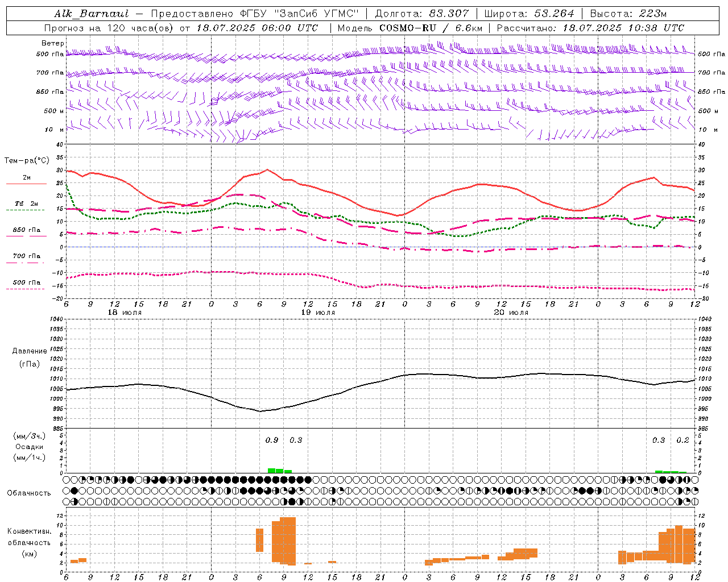The image size is (728, 582).
Task: Click the station title Alk_Barnaul
Action: tap(92, 14)
